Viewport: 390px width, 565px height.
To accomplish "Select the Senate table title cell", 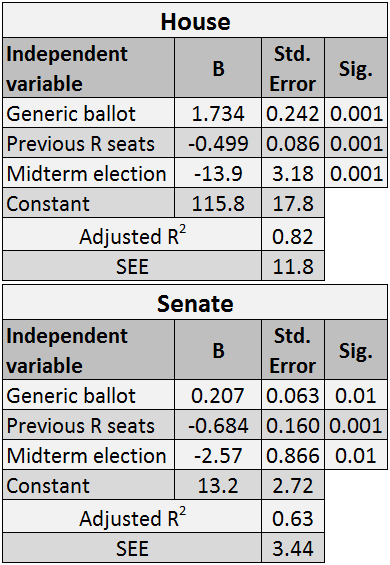I will coord(195,303).
